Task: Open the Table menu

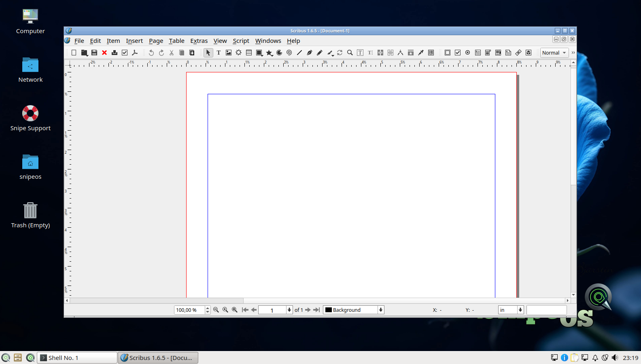Action: pos(176,41)
